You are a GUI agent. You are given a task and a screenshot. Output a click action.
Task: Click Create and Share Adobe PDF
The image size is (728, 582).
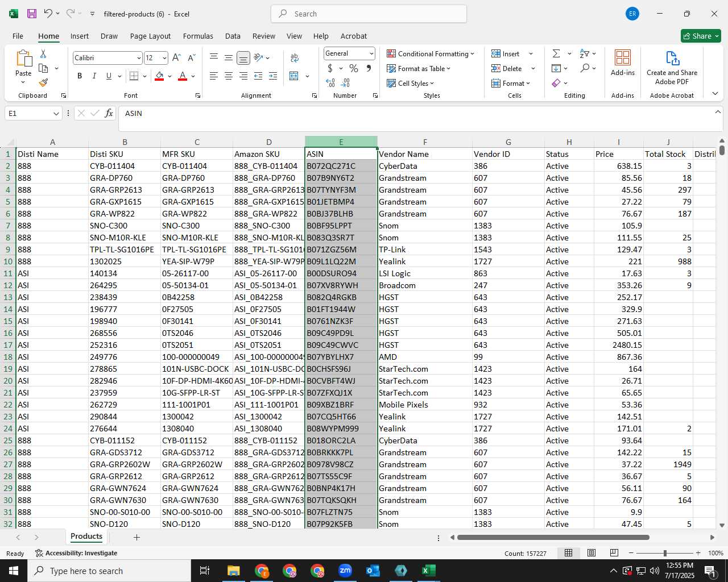[672, 68]
